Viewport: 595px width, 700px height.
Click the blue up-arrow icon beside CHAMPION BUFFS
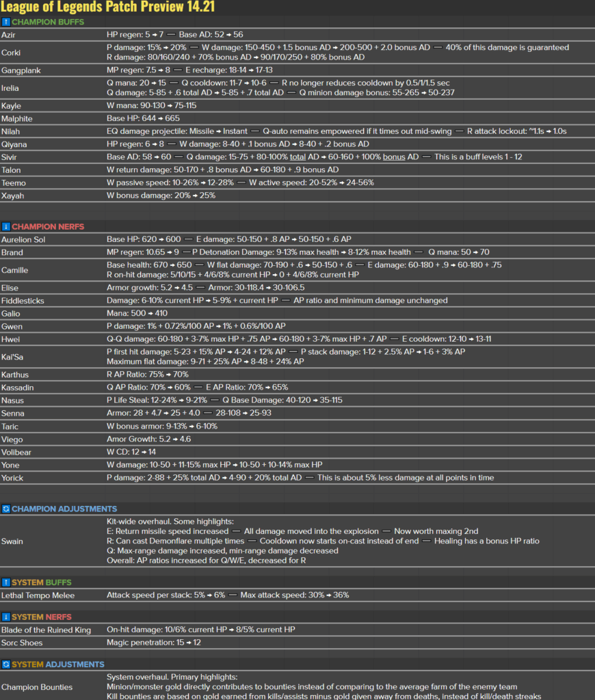tap(8, 22)
